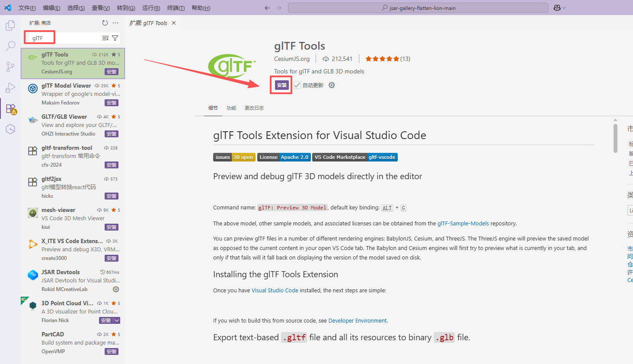Switch to the Changelog tab
The height and width of the screenshot is (364, 633).
coord(254,108)
